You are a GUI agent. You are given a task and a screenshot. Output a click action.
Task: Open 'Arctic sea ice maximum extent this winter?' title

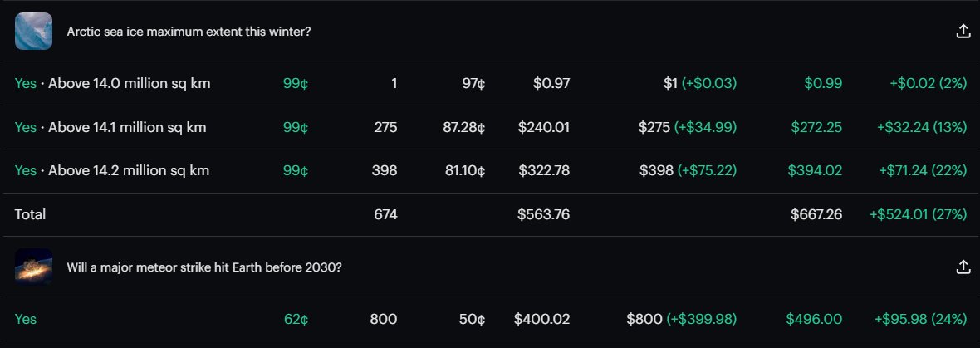coord(189,32)
